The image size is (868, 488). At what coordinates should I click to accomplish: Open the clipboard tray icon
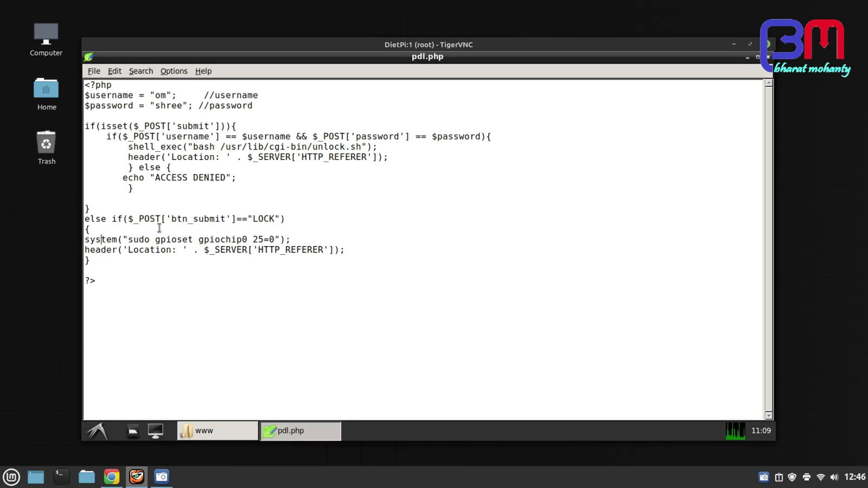778,477
